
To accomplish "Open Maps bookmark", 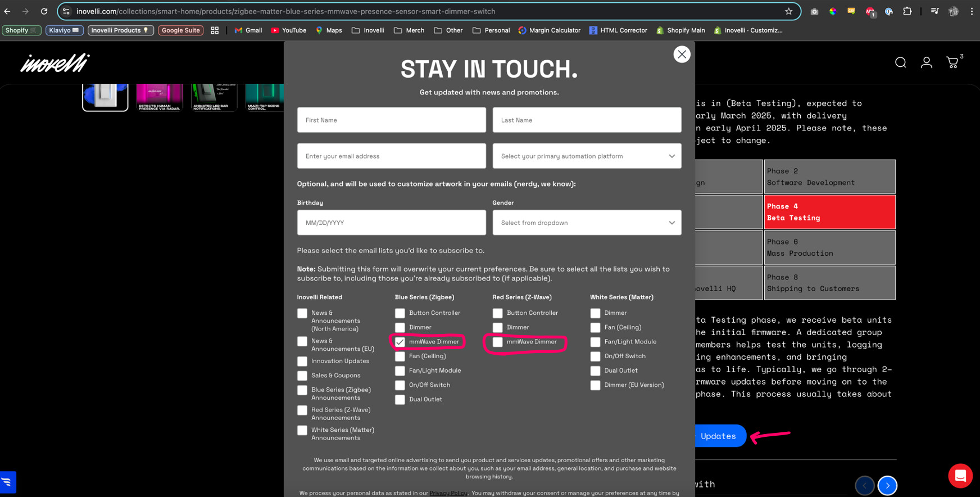I will click(x=329, y=30).
